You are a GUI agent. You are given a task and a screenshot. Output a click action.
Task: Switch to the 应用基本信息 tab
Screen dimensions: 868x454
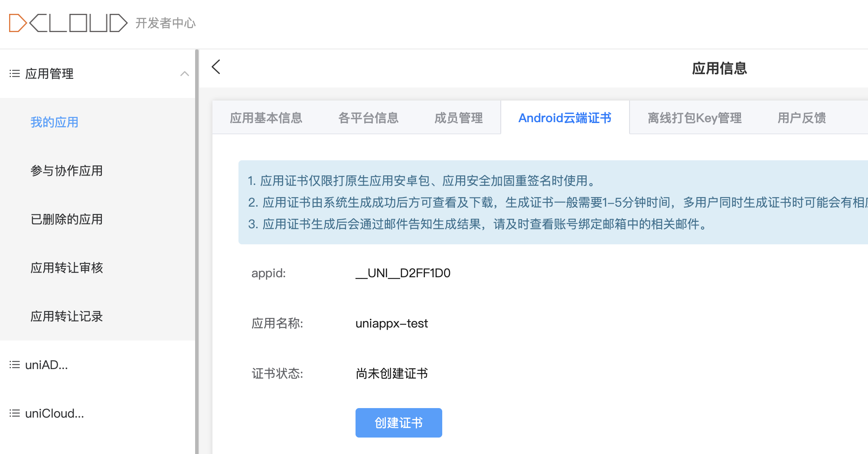(266, 118)
